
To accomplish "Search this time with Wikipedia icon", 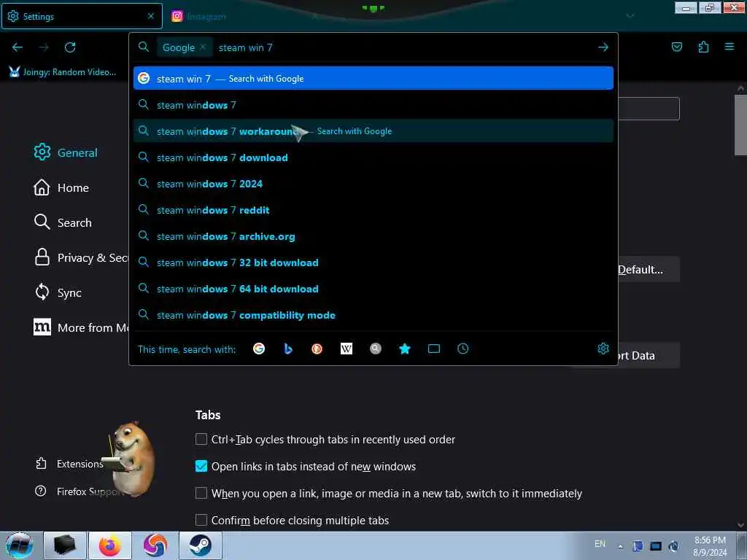I will point(347,349).
